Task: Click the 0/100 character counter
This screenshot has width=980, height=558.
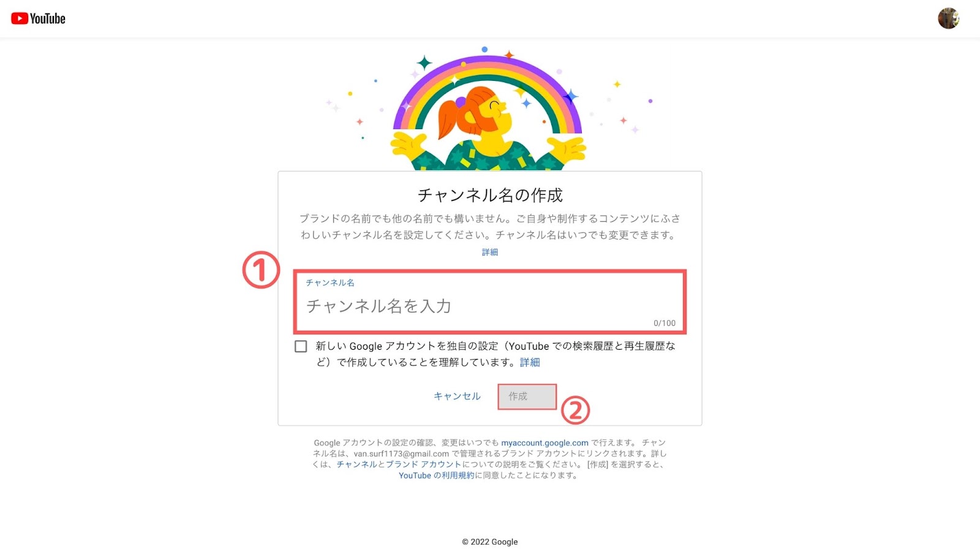Action: [665, 323]
